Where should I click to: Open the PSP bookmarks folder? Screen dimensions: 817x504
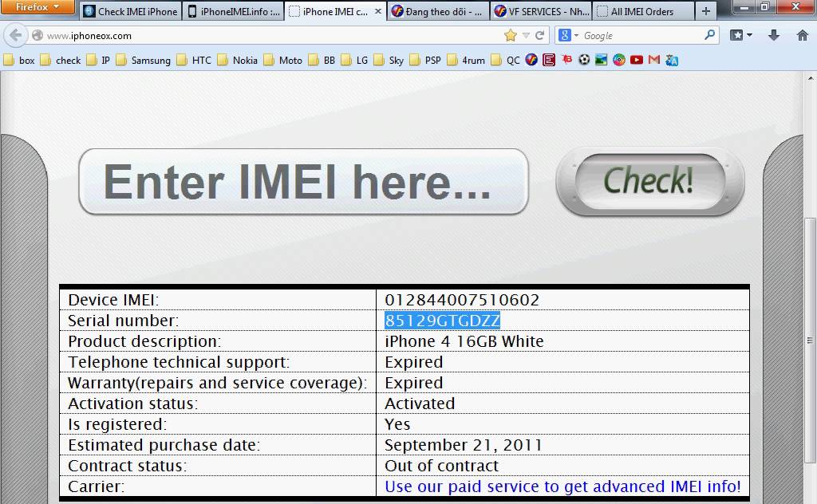pyautogui.click(x=425, y=61)
